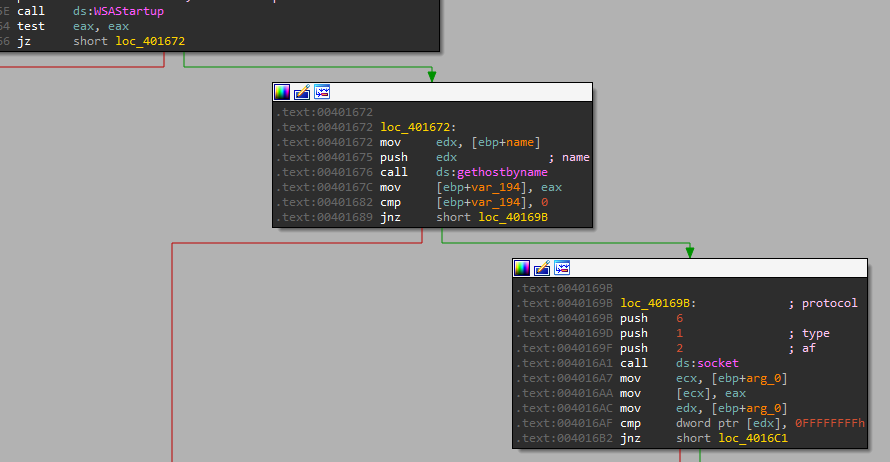
Task: Click the group nodes icon on the loc_40169B block
Action: pos(562,268)
